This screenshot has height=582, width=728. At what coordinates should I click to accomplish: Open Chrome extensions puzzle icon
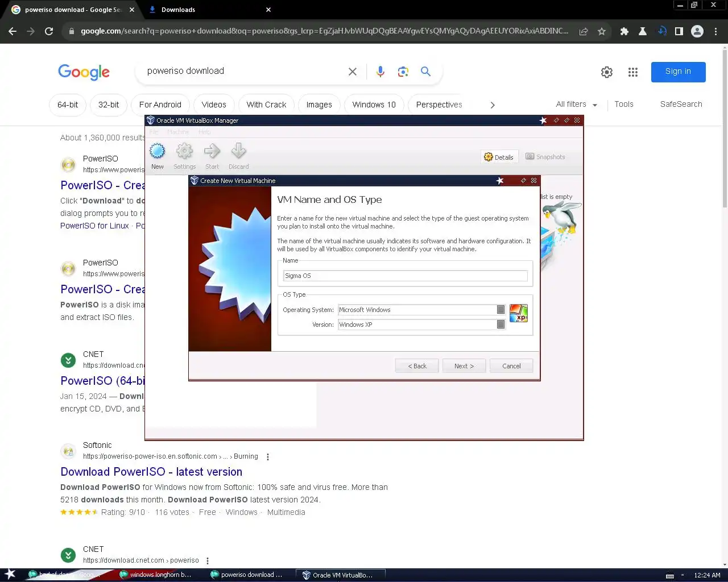coord(624,31)
